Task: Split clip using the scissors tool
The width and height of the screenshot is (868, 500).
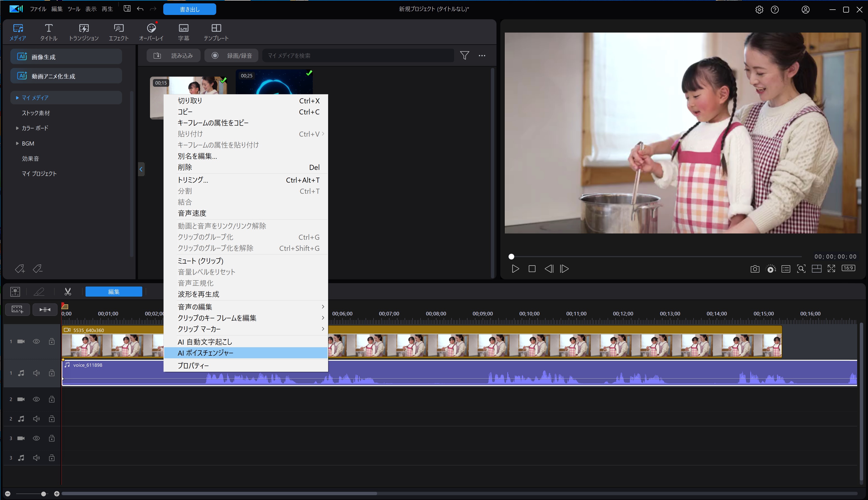Action: [68, 292]
